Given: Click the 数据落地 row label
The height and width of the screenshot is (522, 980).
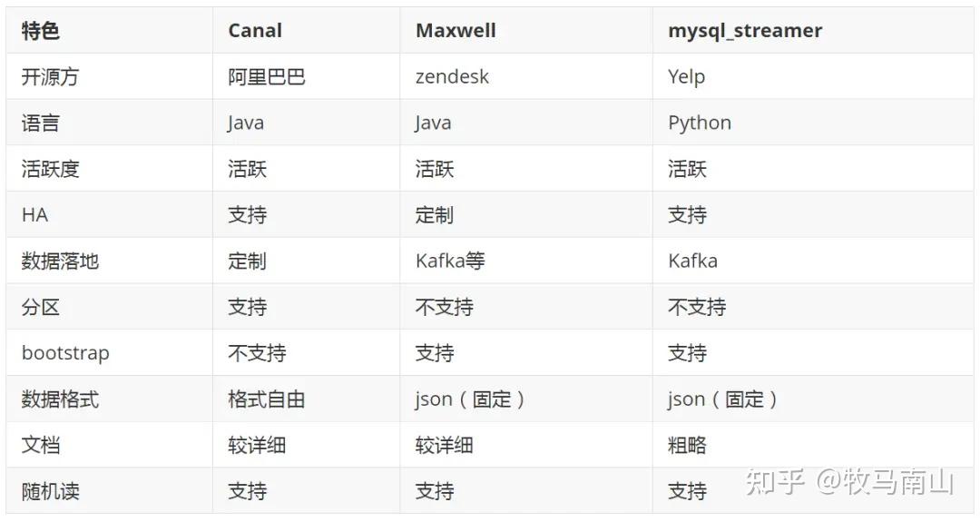Looking at the screenshot, I should [x=60, y=261].
